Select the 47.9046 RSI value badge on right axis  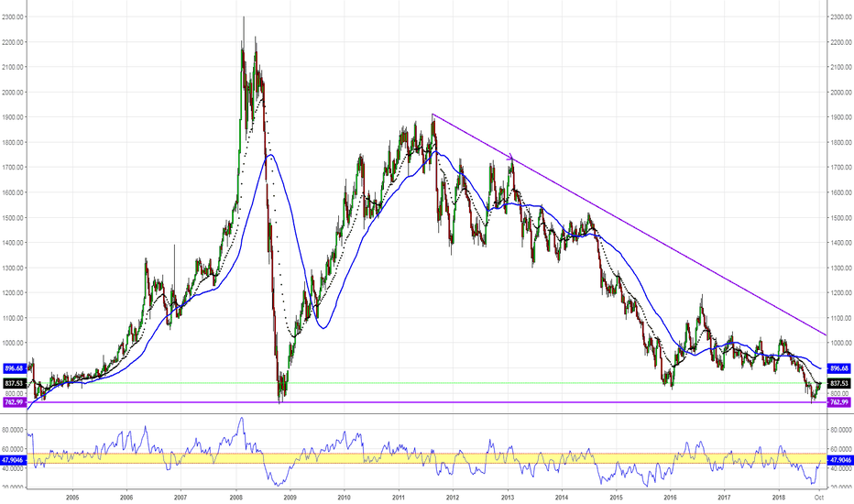coord(839,460)
